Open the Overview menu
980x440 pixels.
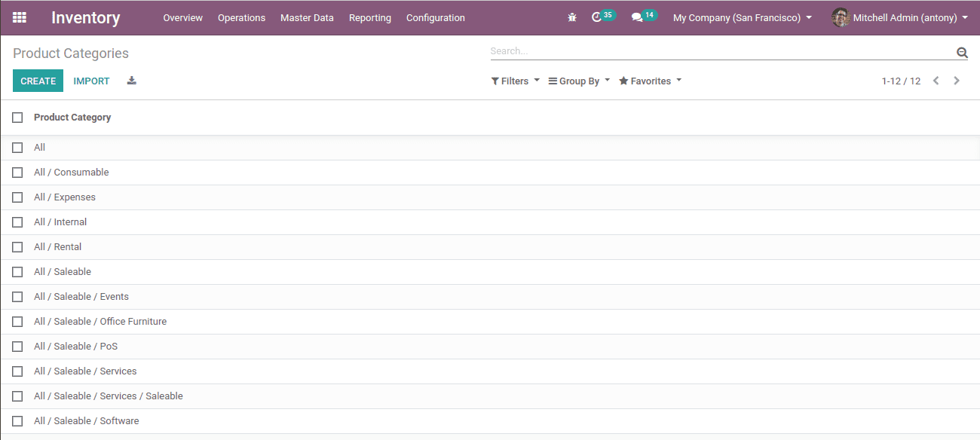point(182,17)
